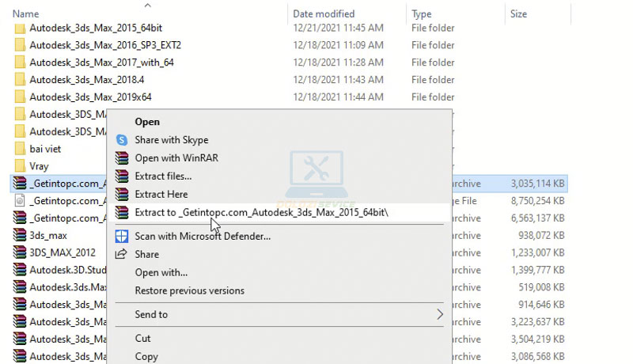
Task: Click the Skype icon beside Share with Skype
Action: pyautogui.click(x=122, y=140)
